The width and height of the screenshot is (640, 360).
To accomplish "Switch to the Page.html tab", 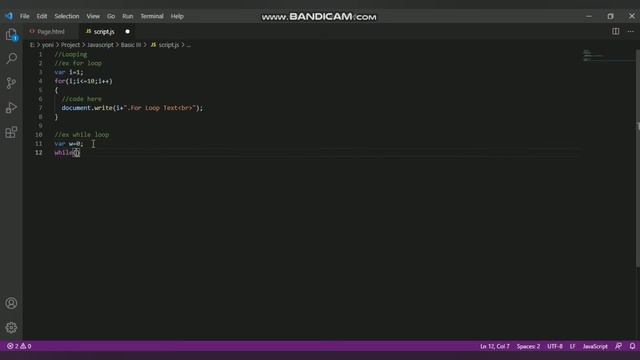I will click(x=50, y=31).
